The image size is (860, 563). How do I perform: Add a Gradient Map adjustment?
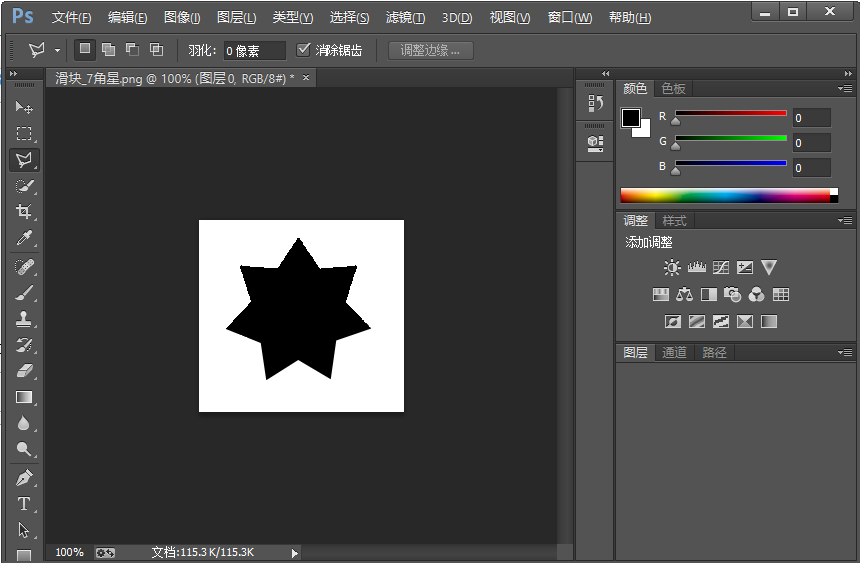(x=769, y=322)
